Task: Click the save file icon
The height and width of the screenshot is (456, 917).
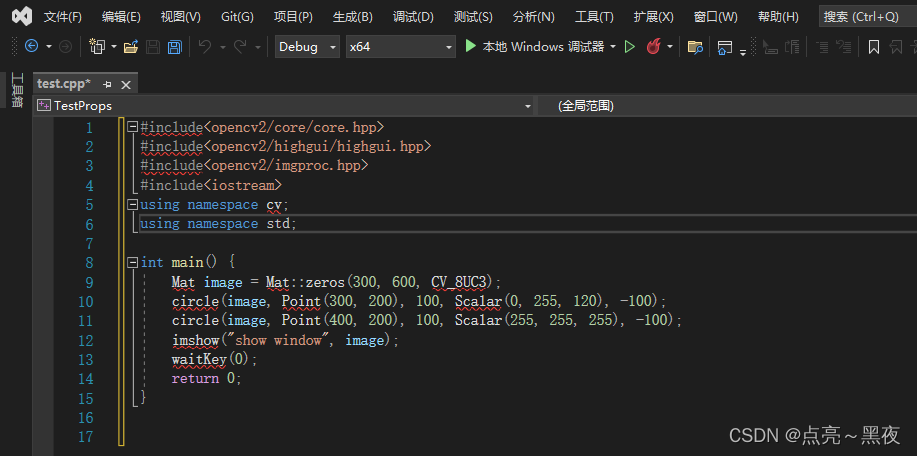Action: pyautogui.click(x=153, y=47)
